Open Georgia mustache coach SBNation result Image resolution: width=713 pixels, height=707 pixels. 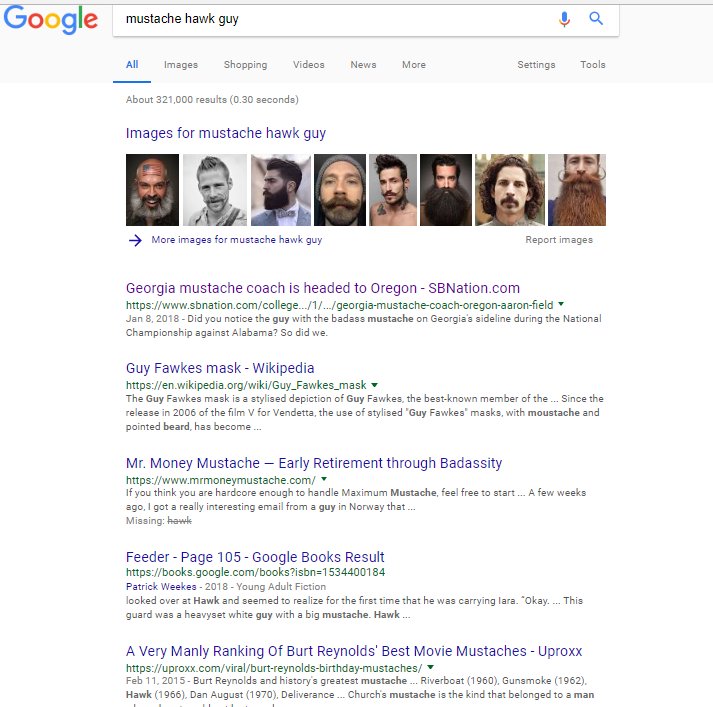[x=323, y=288]
